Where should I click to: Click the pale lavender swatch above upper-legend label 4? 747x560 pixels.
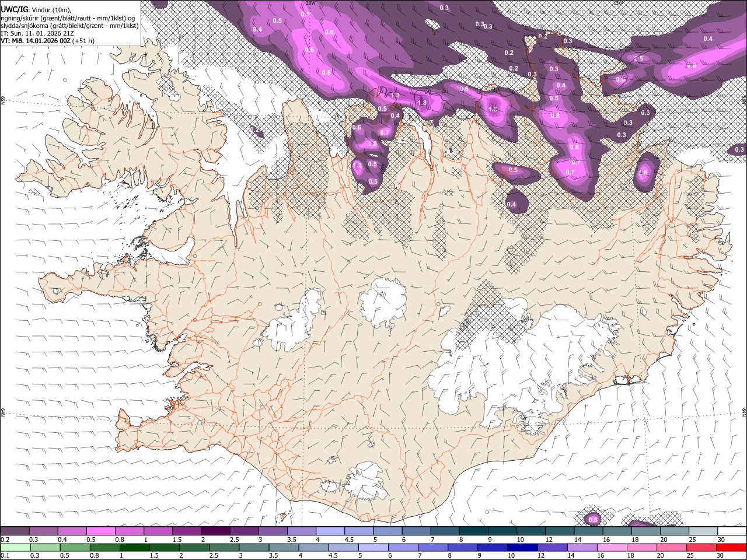(x=330, y=531)
